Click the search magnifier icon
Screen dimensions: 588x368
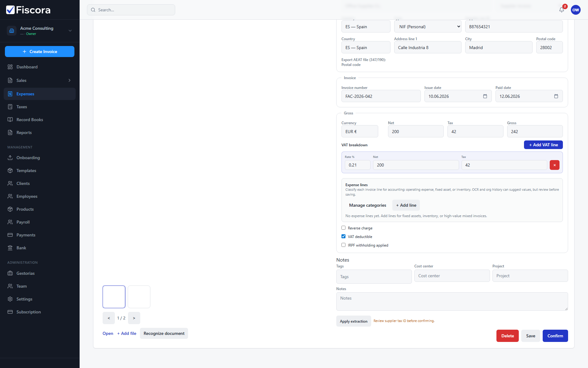tap(93, 10)
